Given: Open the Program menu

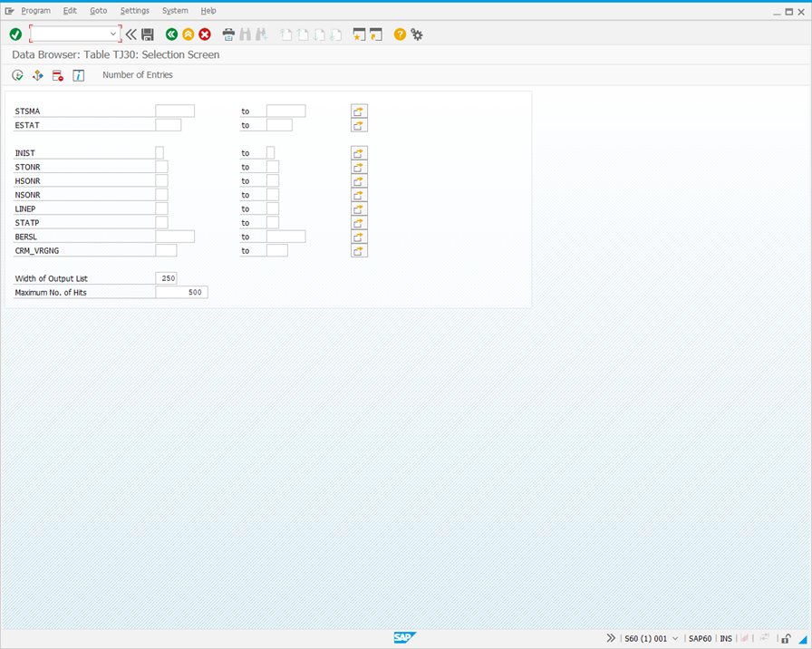Looking at the screenshot, I should click(35, 11).
